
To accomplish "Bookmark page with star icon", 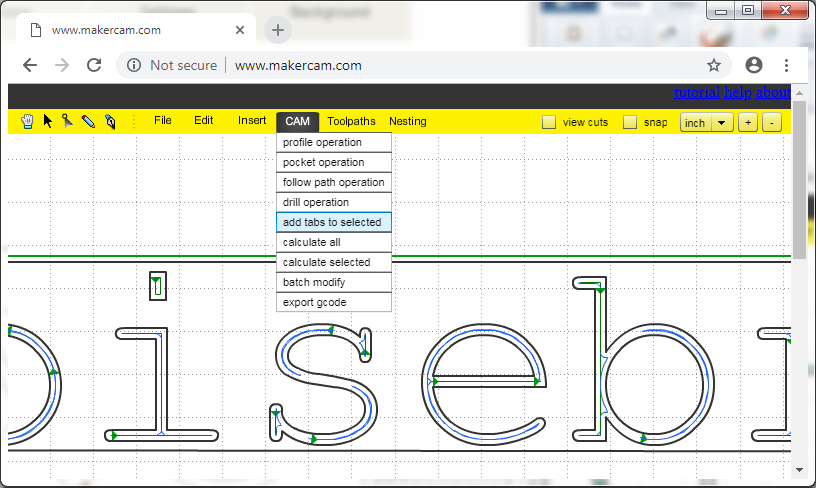I will pos(714,65).
